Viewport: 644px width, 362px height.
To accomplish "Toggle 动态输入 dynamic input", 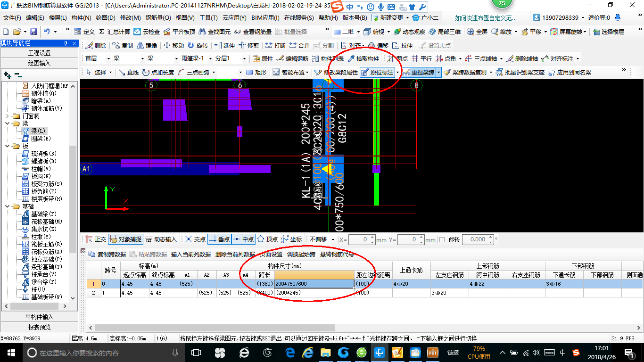I will pos(161,239).
